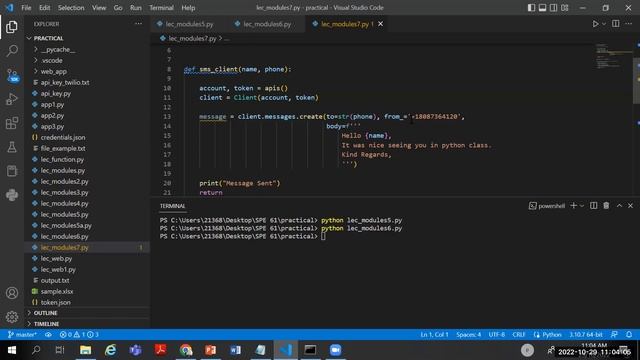This screenshot has width=640, height=360.
Task: Open lec_function.py in explorer
Action: [x=62, y=160]
